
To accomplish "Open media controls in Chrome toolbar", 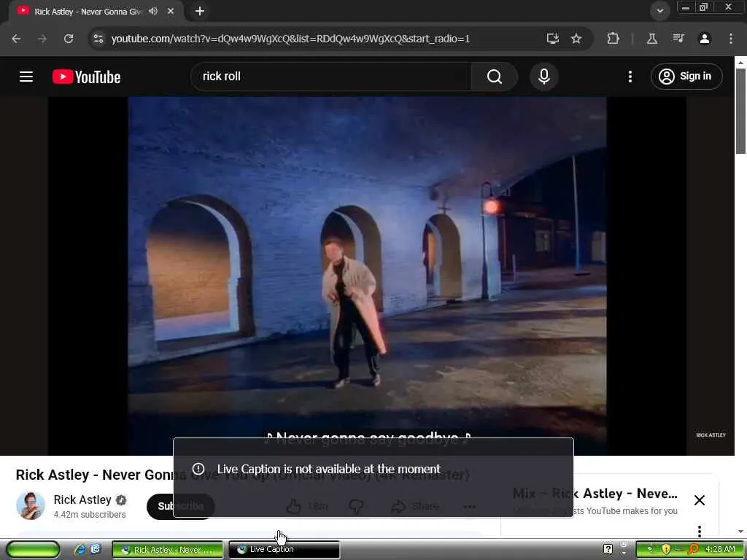I will coord(678,39).
